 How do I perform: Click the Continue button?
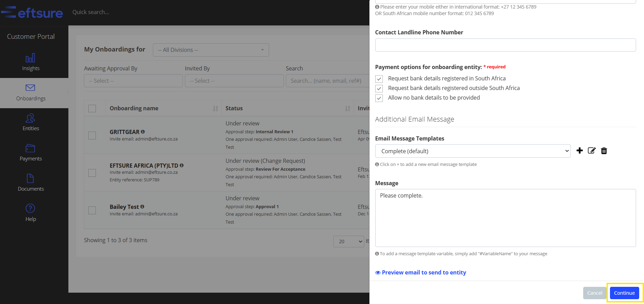[x=624, y=293]
